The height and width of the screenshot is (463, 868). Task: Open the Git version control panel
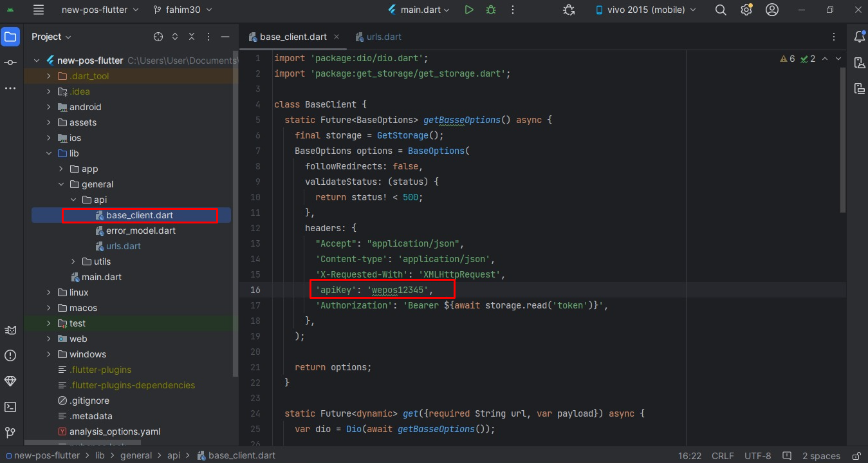click(x=10, y=432)
